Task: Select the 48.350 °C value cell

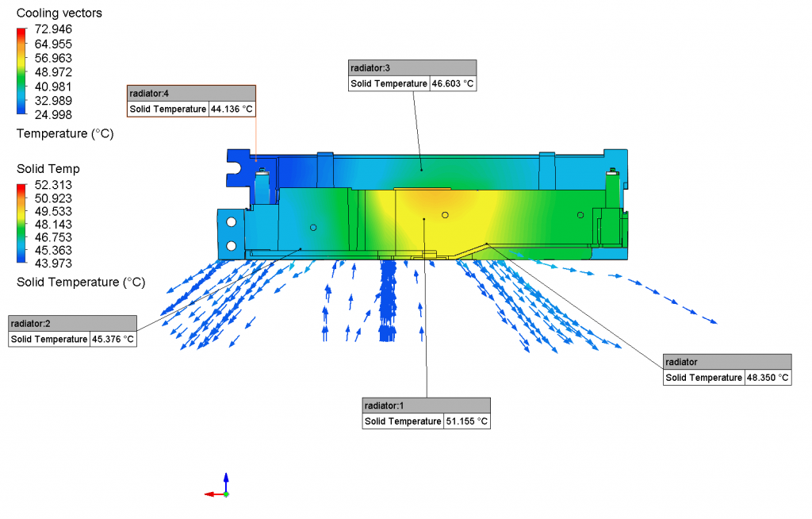Action: pos(768,378)
